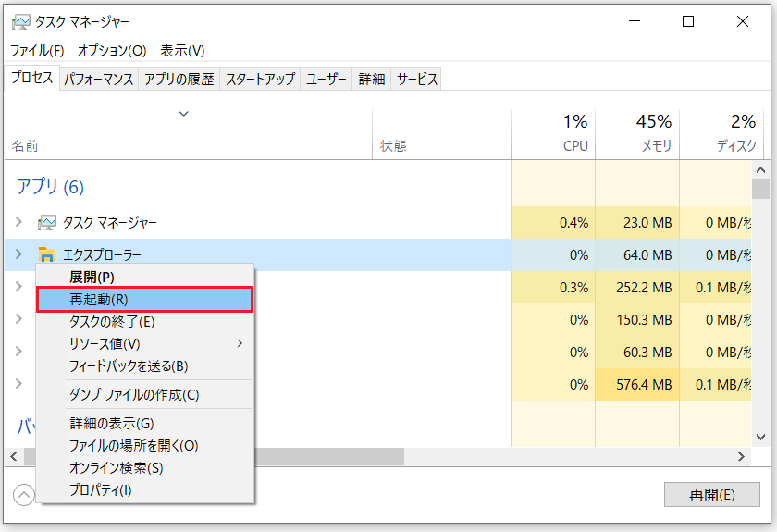Click the タスク マネージャー process row icon

[47, 223]
